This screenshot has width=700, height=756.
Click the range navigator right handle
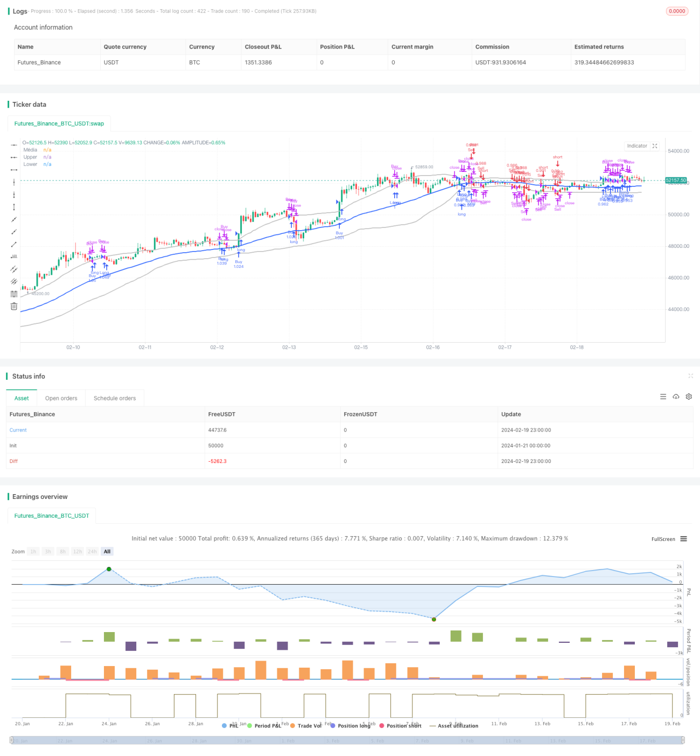(x=683, y=740)
